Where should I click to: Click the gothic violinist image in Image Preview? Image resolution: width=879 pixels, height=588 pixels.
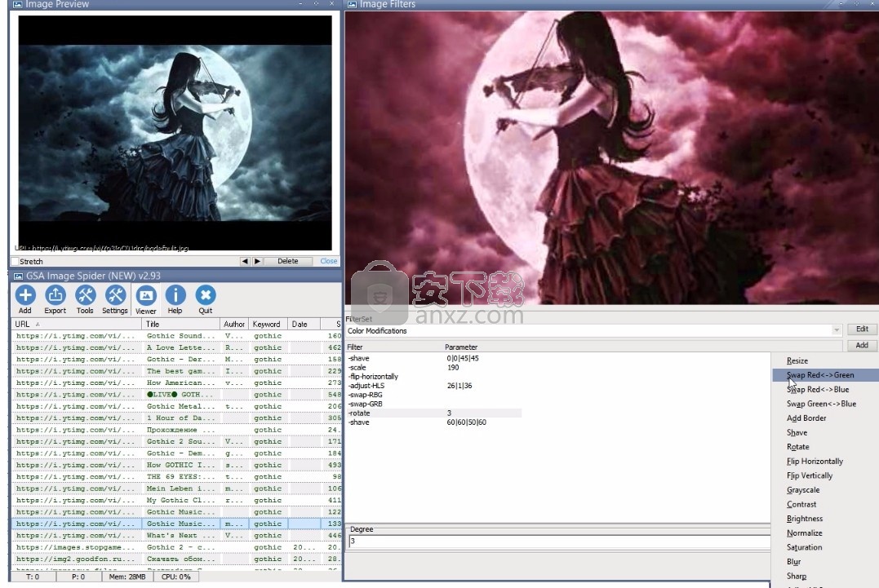click(x=175, y=133)
